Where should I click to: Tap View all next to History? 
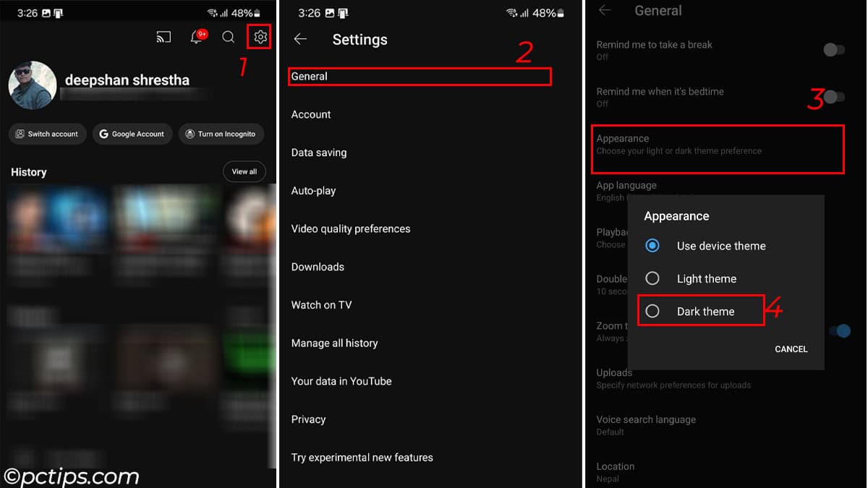click(244, 171)
